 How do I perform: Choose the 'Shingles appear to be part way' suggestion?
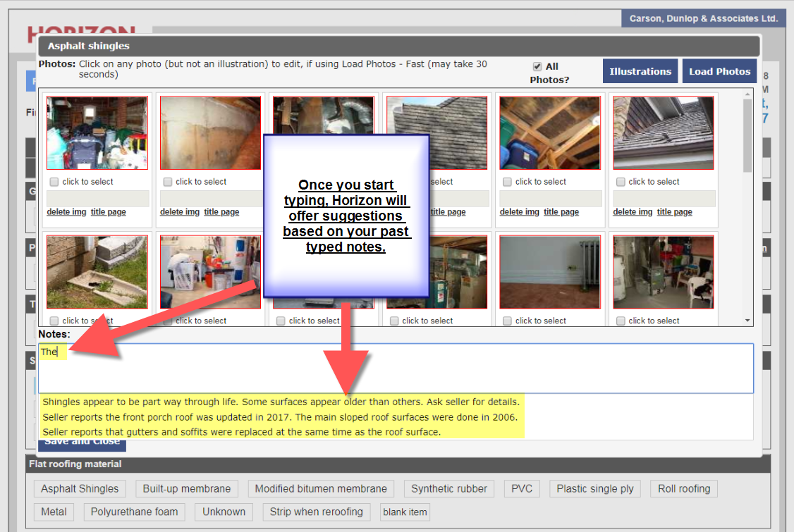[281, 402]
